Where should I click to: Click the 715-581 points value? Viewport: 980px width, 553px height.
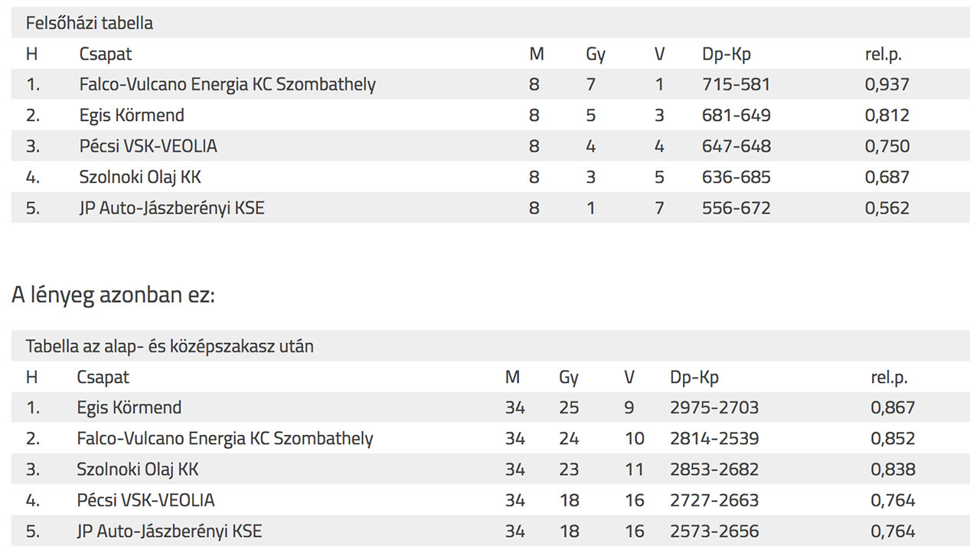(x=736, y=84)
